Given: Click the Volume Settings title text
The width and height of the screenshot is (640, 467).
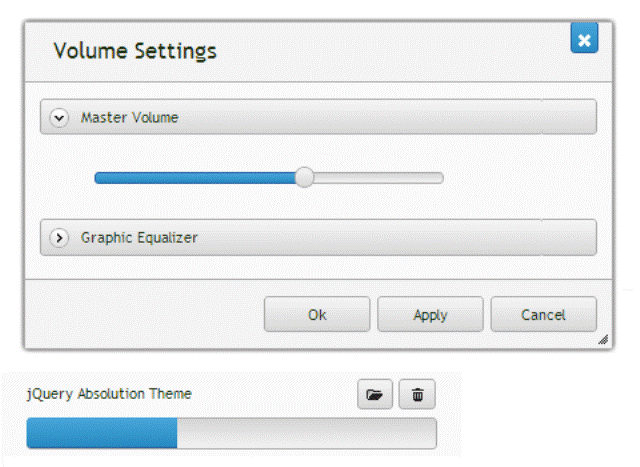Looking at the screenshot, I should (134, 50).
